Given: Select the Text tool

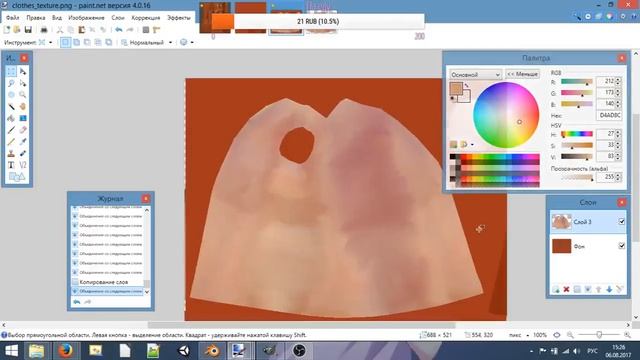Looking at the screenshot, I should pyautogui.click(x=11, y=165).
